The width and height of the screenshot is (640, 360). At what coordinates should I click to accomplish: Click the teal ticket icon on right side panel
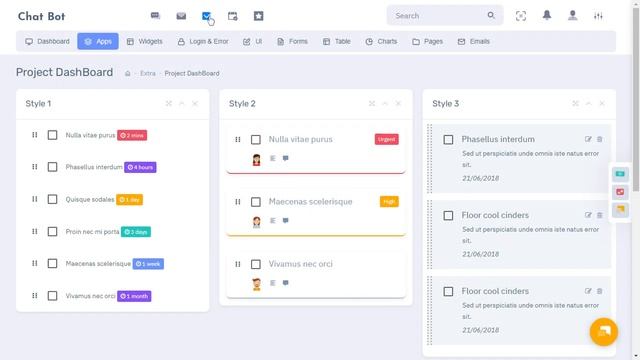tap(620, 174)
